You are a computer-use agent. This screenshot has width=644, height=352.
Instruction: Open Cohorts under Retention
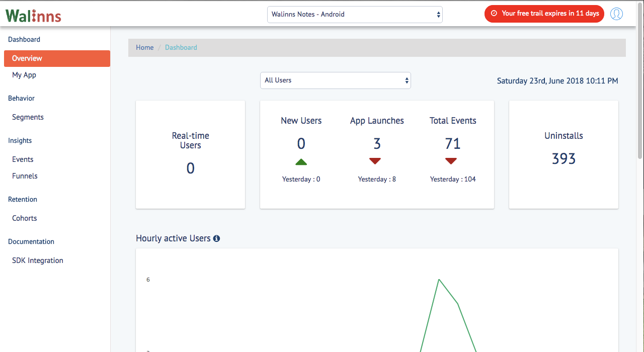(x=25, y=218)
